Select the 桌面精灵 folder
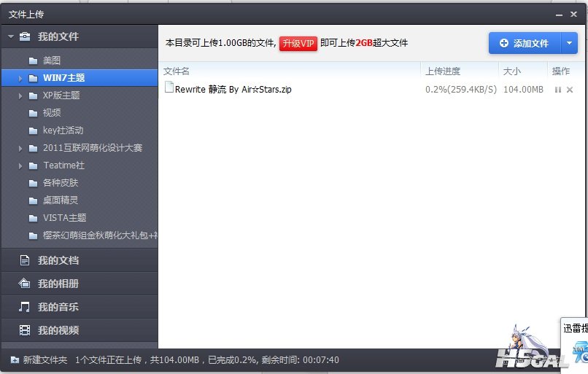The image size is (588, 374). [x=61, y=200]
